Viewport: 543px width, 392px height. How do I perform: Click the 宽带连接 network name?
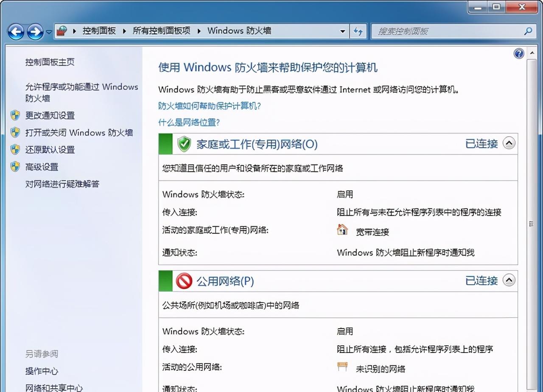pos(372,232)
